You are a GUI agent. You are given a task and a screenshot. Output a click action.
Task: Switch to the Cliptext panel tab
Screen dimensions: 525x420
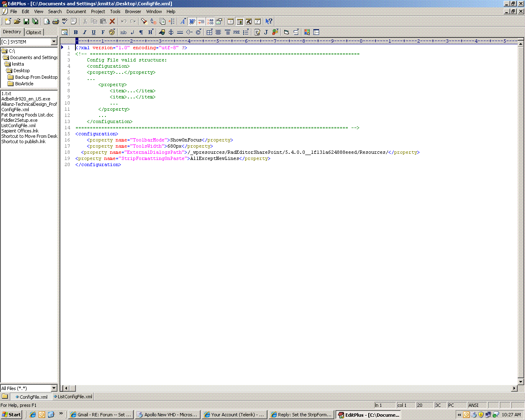point(34,32)
